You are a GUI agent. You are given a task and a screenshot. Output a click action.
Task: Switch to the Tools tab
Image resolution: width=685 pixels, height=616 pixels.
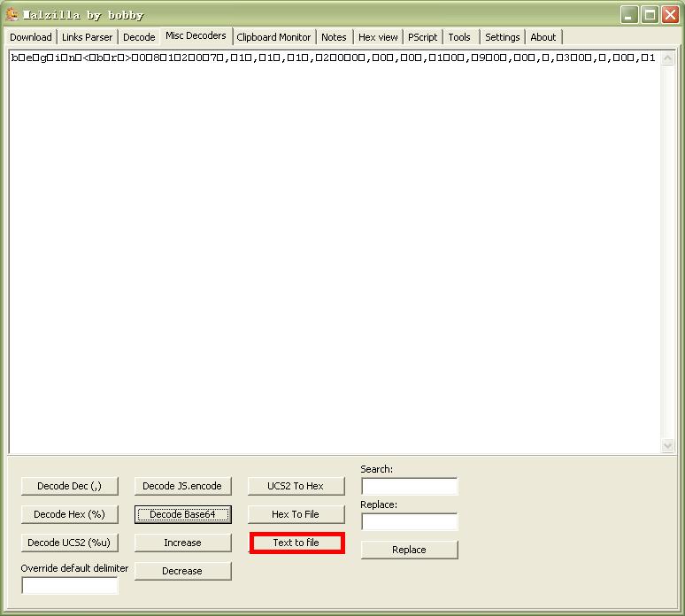459,37
